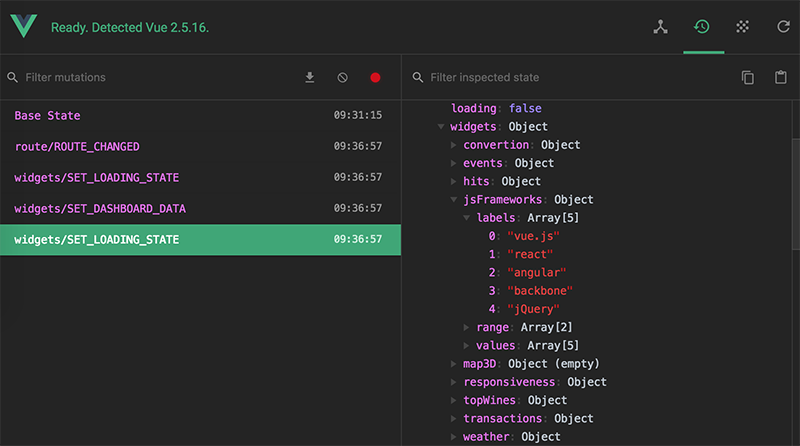The width and height of the screenshot is (800, 446).
Task: Click the "jQuery" label value
Action: [x=533, y=309]
